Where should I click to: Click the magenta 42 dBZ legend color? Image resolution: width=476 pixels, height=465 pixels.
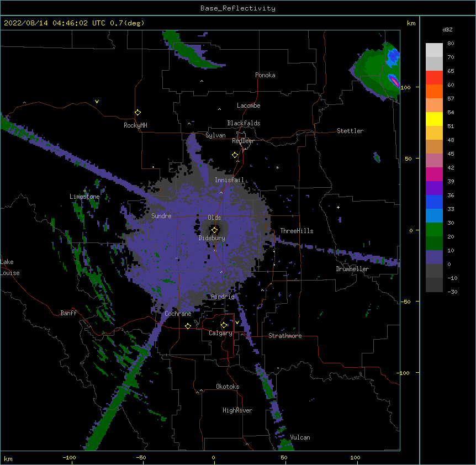434,174
